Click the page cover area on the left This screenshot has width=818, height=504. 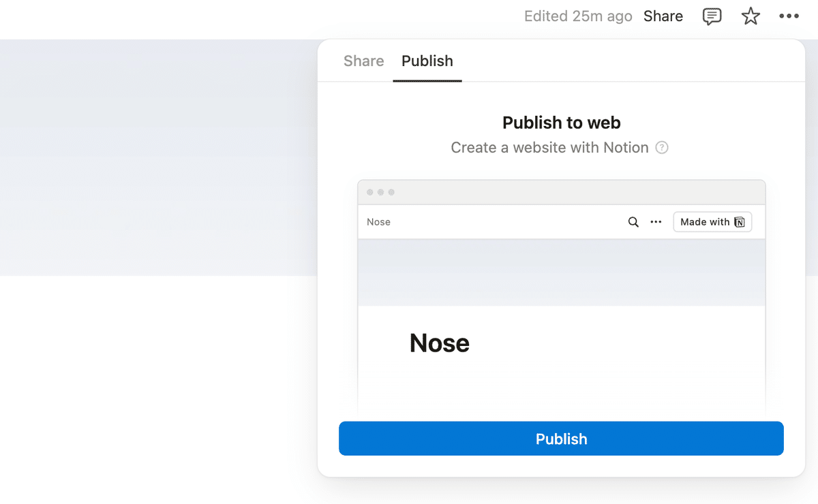point(158,157)
